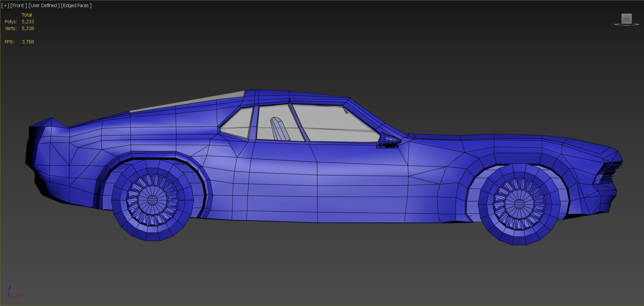This screenshot has height=306, width=644.
Task: Click the ViewCube FRONT face
Action: [626, 19]
